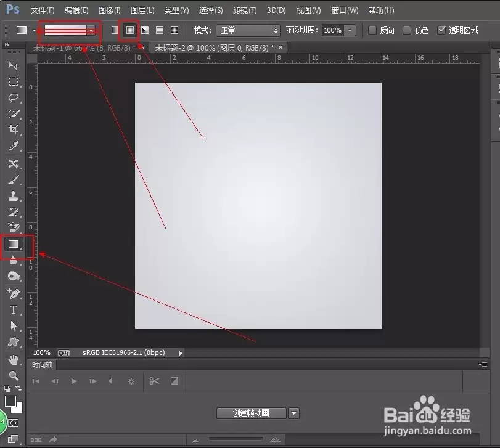The image size is (500, 448).
Task: Select the History Brush tool
Action: tap(14, 212)
